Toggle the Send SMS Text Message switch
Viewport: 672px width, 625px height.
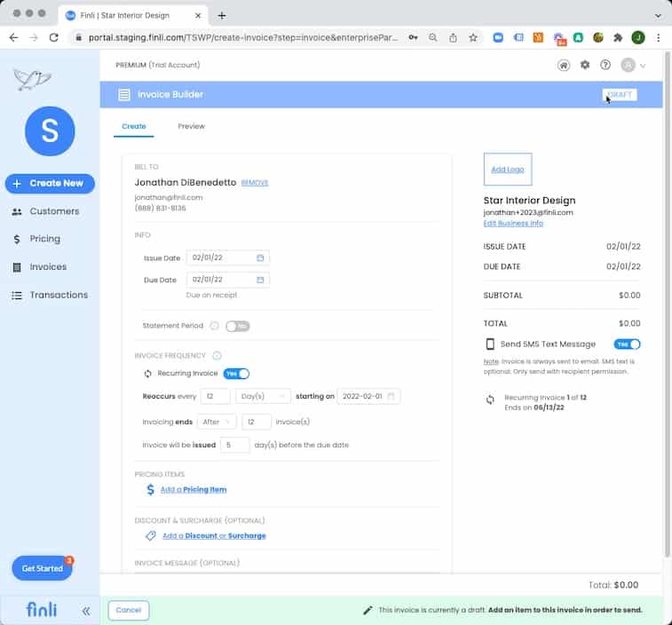(x=627, y=344)
